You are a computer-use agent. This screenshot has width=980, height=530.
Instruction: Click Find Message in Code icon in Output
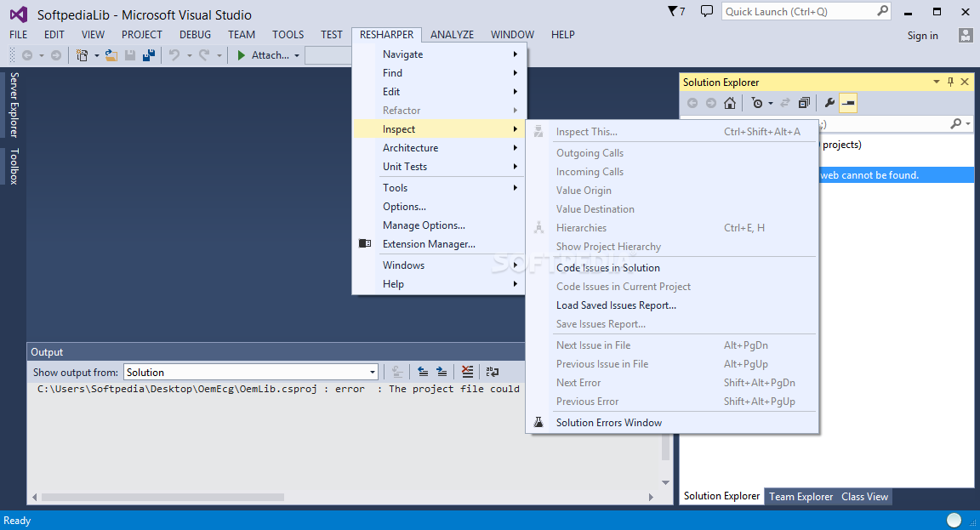(397, 373)
